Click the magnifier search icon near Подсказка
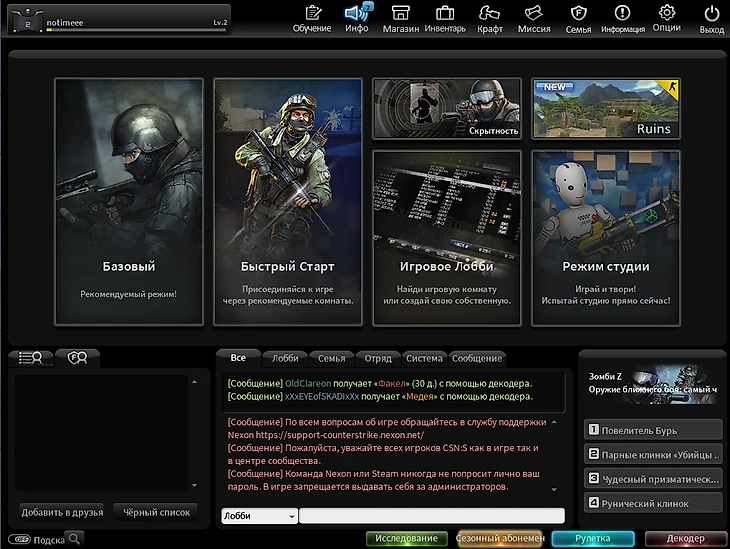 tap(75, 539)
